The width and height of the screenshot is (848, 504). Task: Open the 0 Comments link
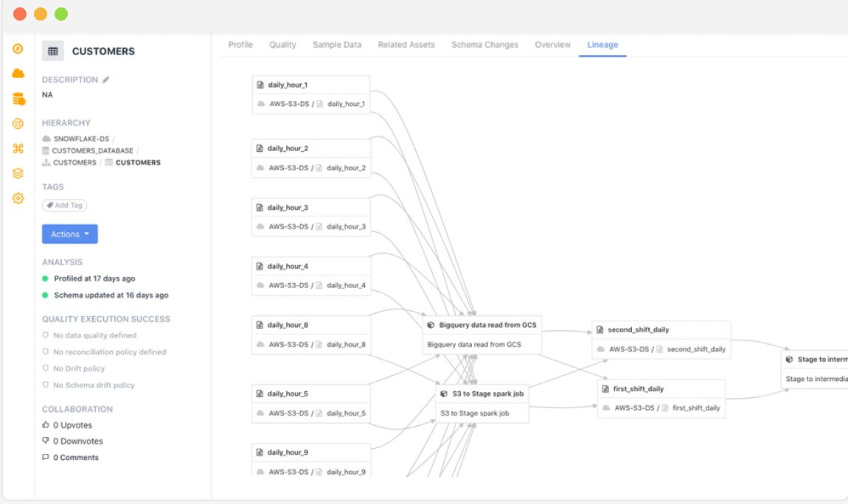(x=75, y=458)
